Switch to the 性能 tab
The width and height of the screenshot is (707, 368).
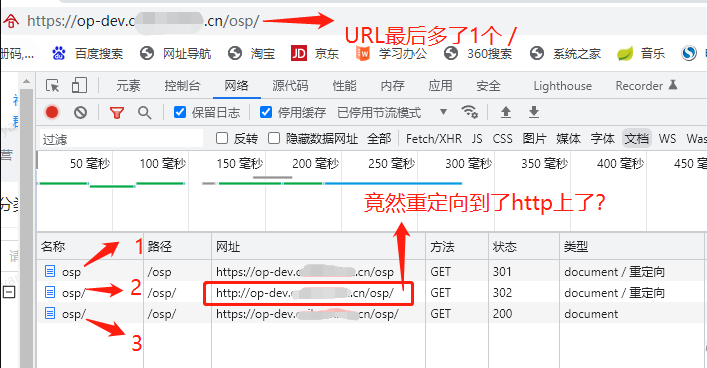pos(344,86)
